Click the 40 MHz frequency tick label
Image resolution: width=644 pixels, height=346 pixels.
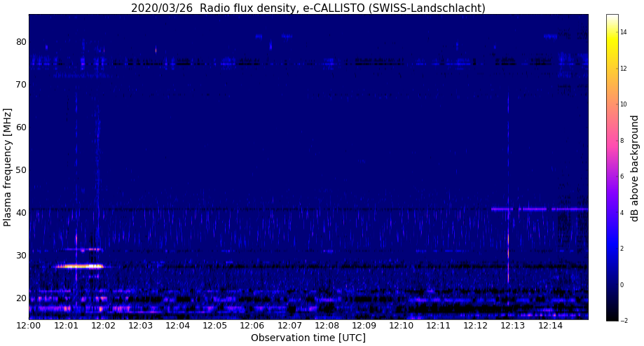(21, 213)
